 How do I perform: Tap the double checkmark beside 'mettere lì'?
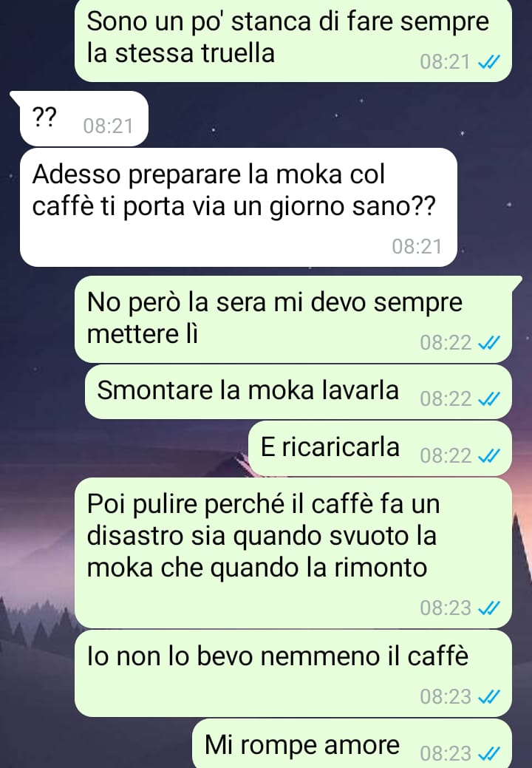(488, 343)
